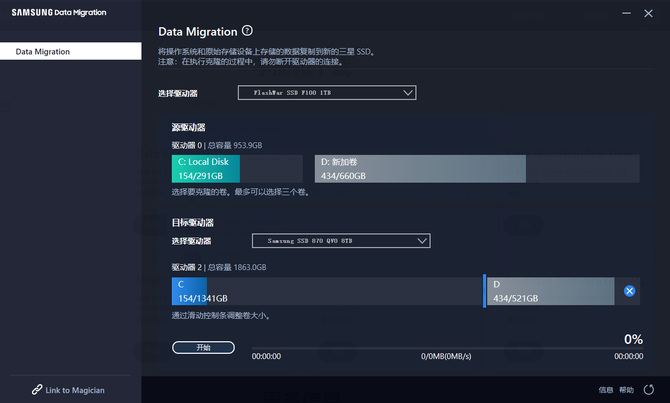Open the source drive FlashWar SSD dropdown

click(326, 93)
